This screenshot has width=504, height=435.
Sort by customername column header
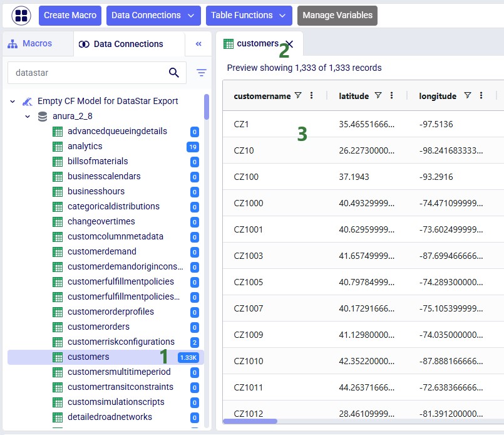pos(262,96)
